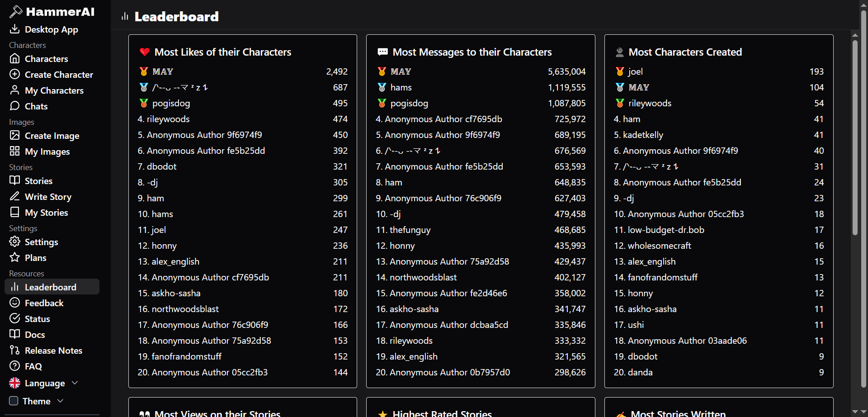Click "11. thefunguy" in Most Messages list
This screenshot has width=868, height=417.
point(403,230)
